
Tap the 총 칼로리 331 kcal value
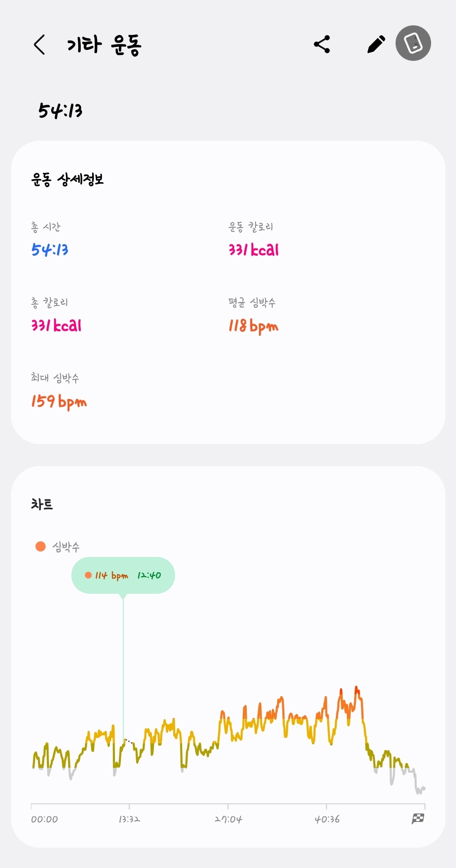pos(56,325)
